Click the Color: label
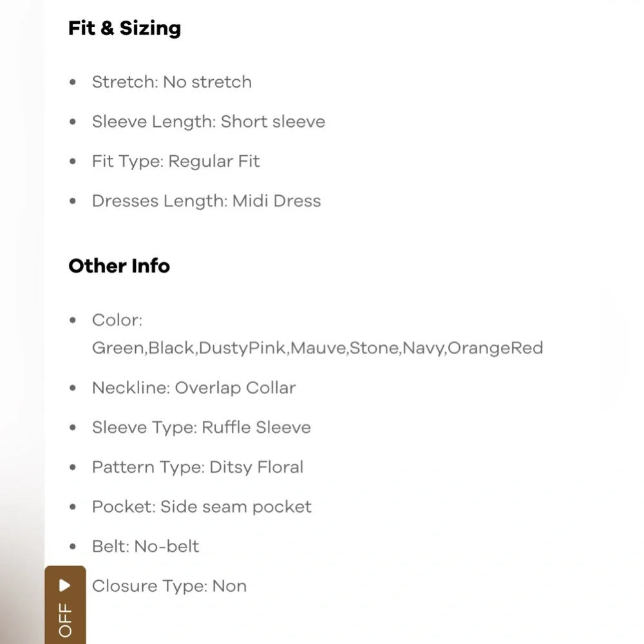644x644 pixels. pyautogui.click(x=117, y=320)
